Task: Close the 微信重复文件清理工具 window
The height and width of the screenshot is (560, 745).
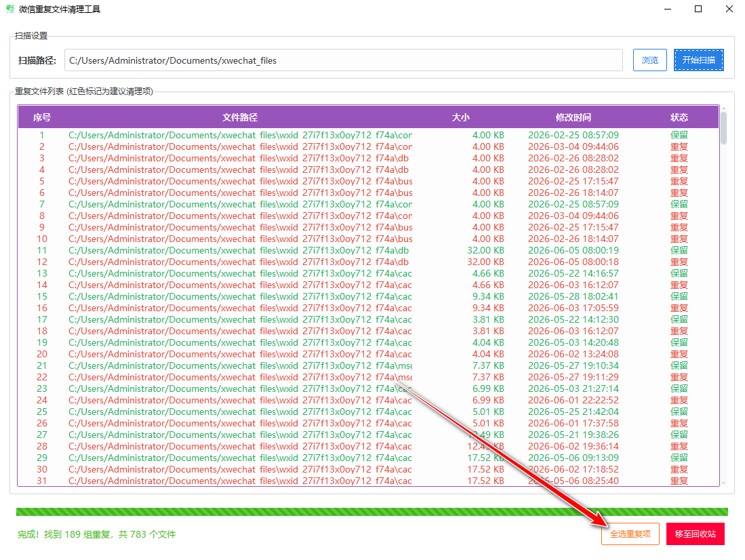Action: pyautogui.click(x=729, y=9)
